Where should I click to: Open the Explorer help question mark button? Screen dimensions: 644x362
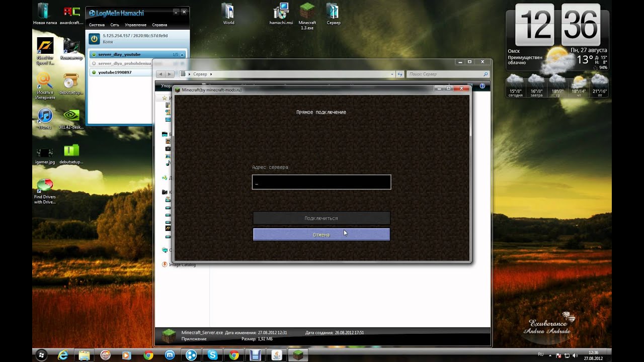coord(482,86)
